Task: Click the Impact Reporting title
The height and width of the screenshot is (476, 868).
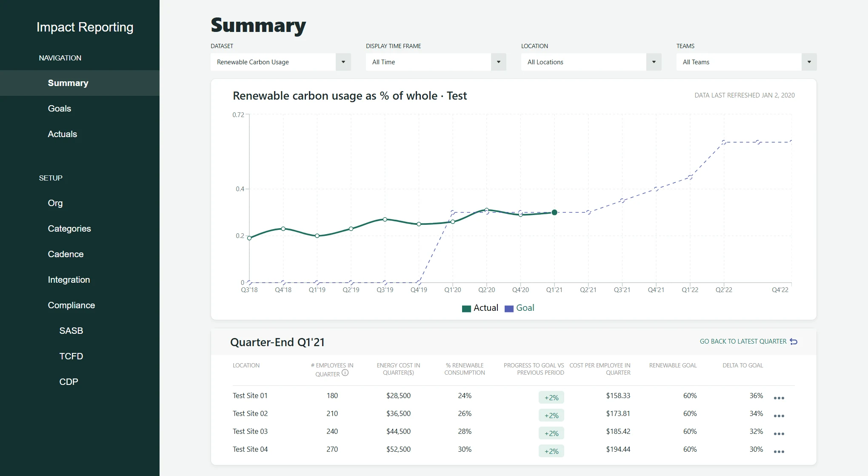Action: tap(85, 27)
